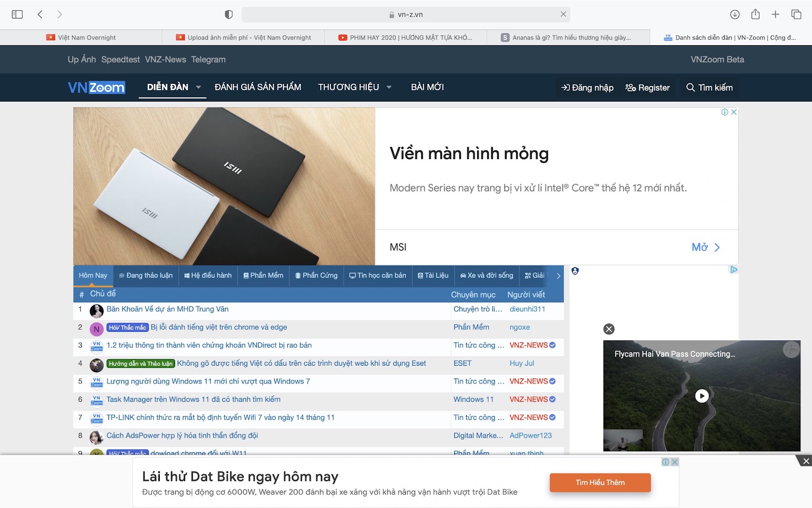Close the bottom Dat Bike ad overlay
The image size is (812, 508).
pos(806,461)
